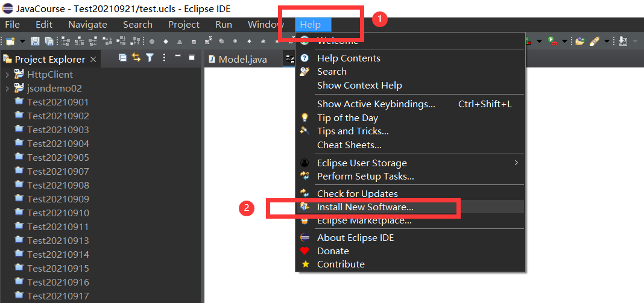Viewport: 644px width, 303px height.
Task: Click the Search flashlight toolbar icon
Action: [x=594, y=41]
